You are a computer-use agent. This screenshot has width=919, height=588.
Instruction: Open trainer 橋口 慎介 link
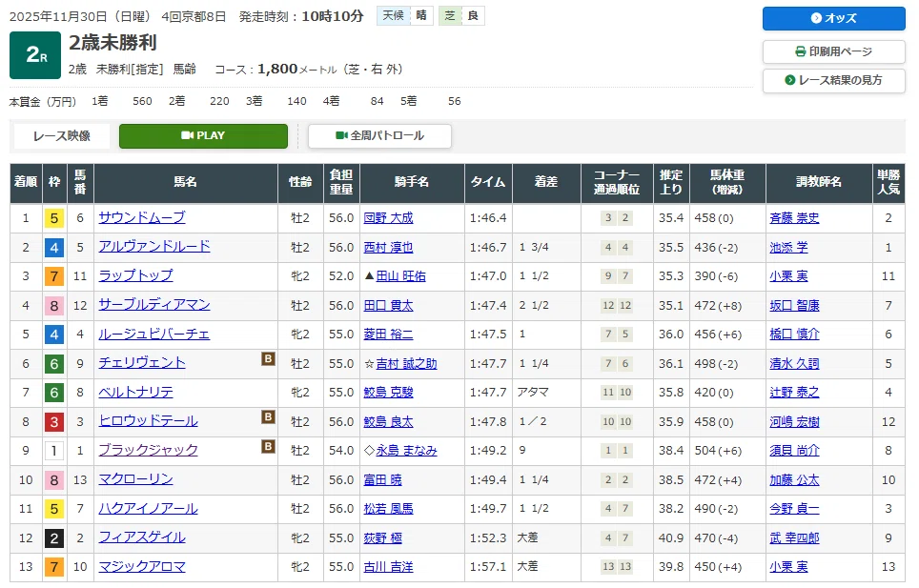tap(794, 334)
